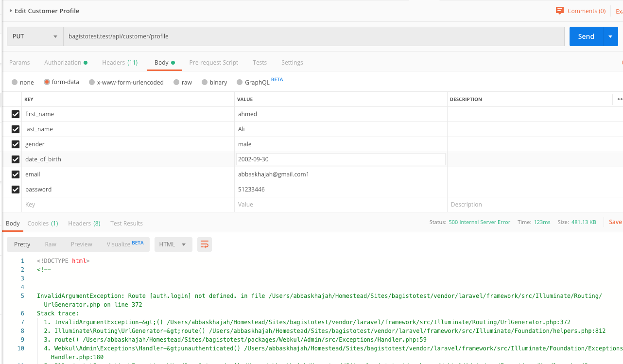Click the response size '481.13 KB'

pyautogui.click(x=584, y=222)
